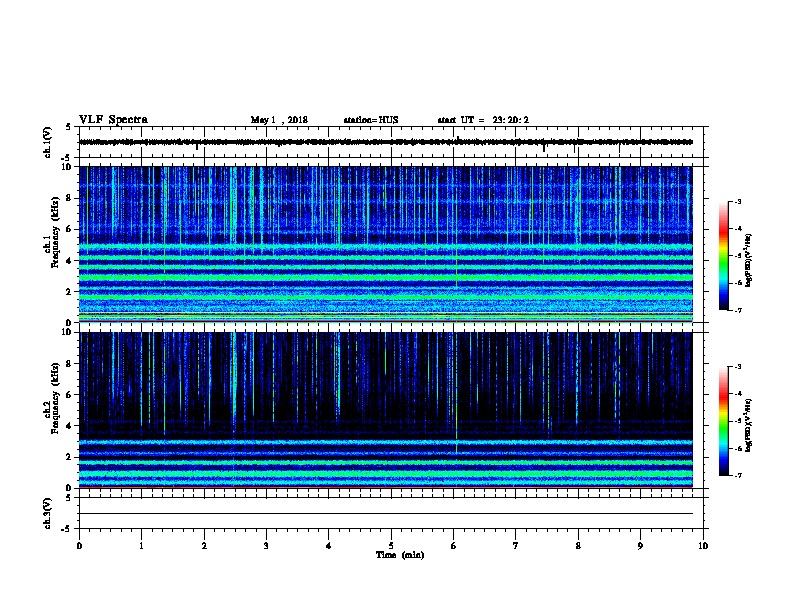
Task: Click the date text 'May 1 , 2018'
Action: click(279, 120)
